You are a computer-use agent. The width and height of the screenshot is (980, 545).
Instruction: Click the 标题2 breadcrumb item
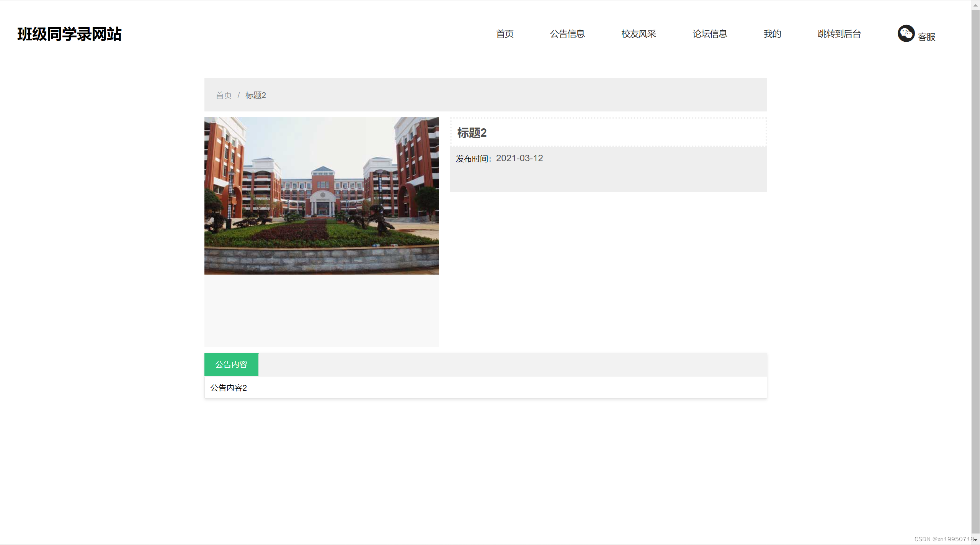pos(255,95)
